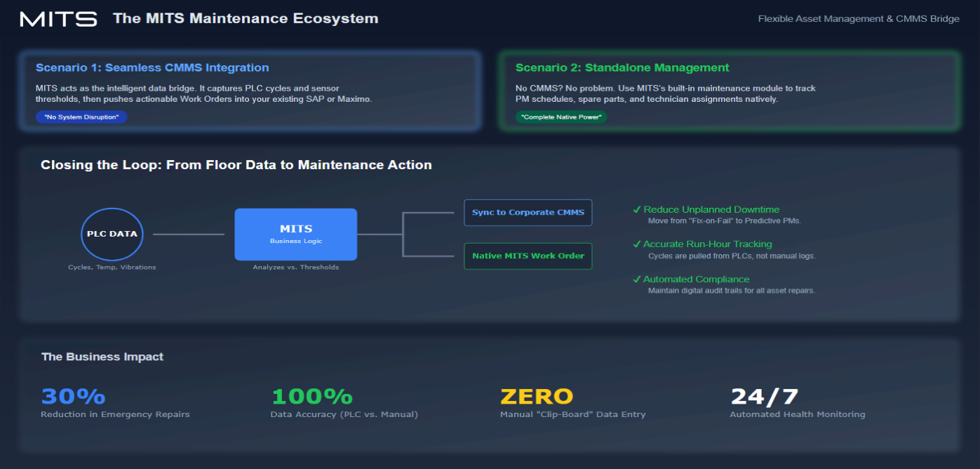
Task: Select the "Reduce Unplanned Downtime" text
Action: coord(711,209)
